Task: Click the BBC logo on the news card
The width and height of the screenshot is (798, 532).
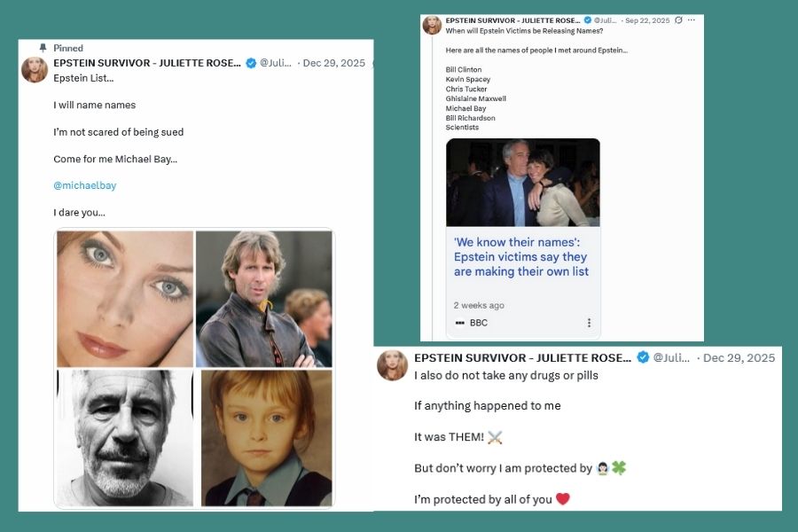Action: pyautogui.click(x=459, y=323)
